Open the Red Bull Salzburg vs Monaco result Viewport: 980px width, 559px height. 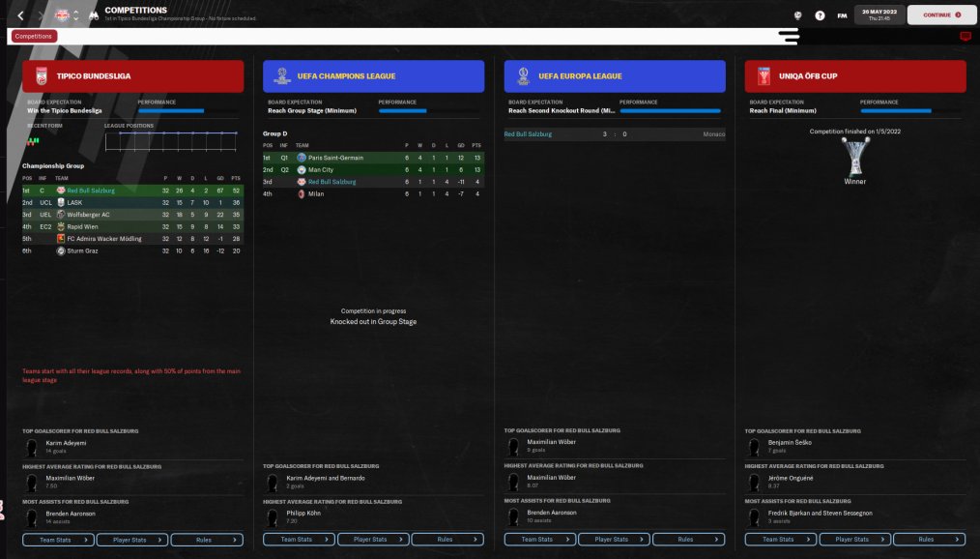click(615, 133)
